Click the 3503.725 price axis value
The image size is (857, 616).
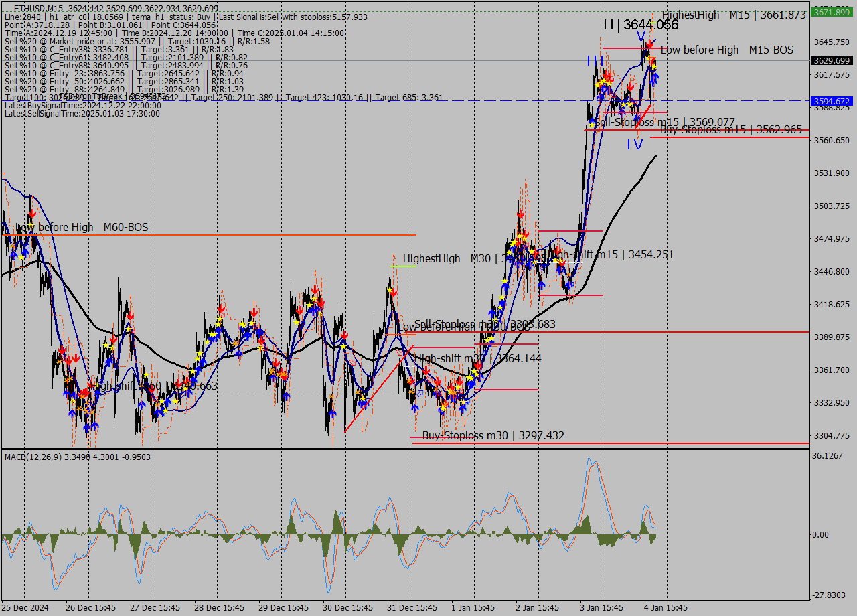(x=831, y=206)
